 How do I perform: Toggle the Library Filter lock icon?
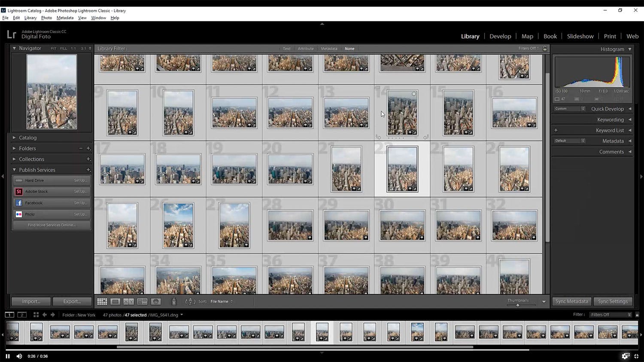[x=545, y=48]
